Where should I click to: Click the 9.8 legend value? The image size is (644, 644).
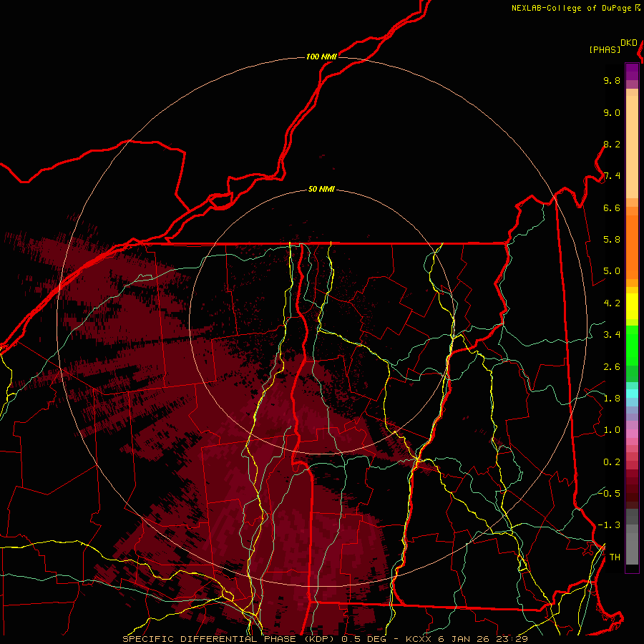(x=612, y=80)
